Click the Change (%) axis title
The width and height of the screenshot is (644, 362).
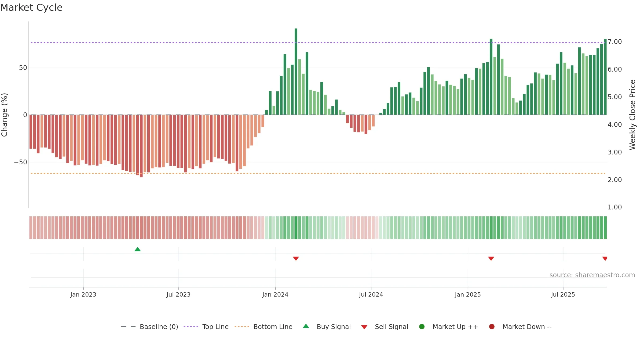tap(4, 115)
